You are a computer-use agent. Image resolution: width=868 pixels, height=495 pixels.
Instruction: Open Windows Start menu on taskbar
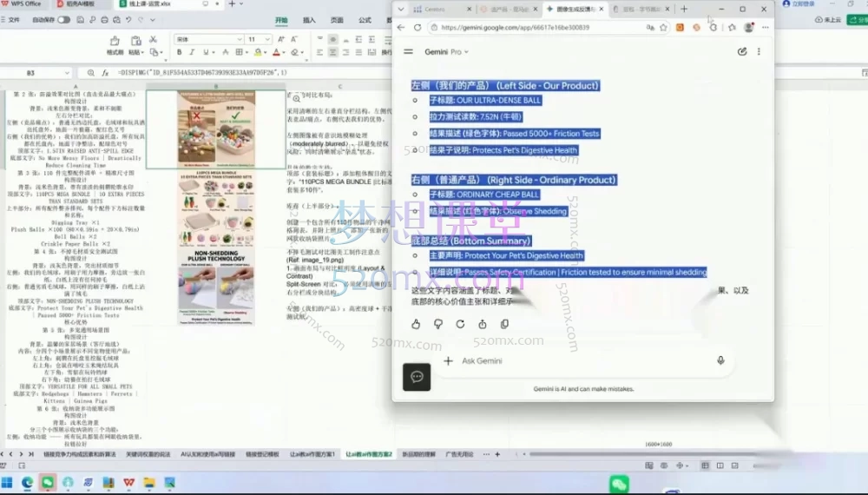[7, 483]
